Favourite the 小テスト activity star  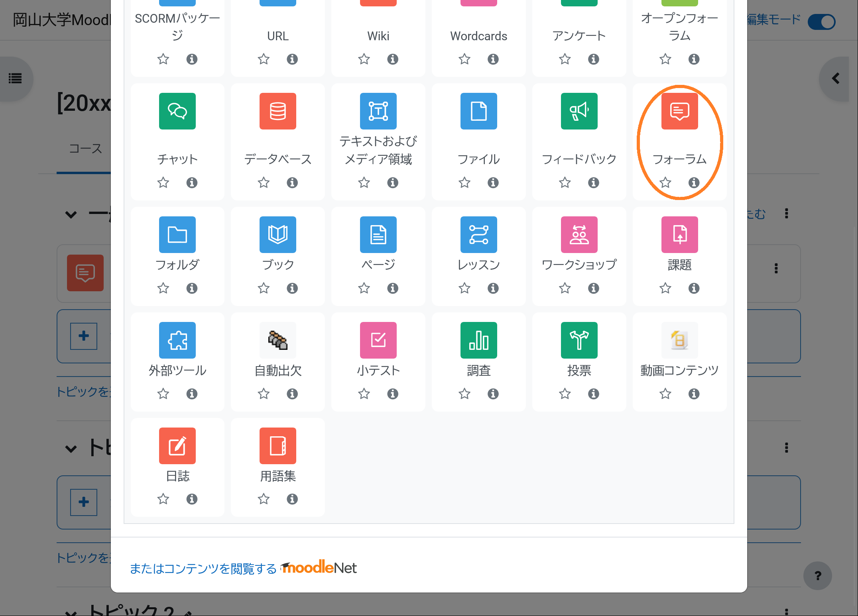364,394
